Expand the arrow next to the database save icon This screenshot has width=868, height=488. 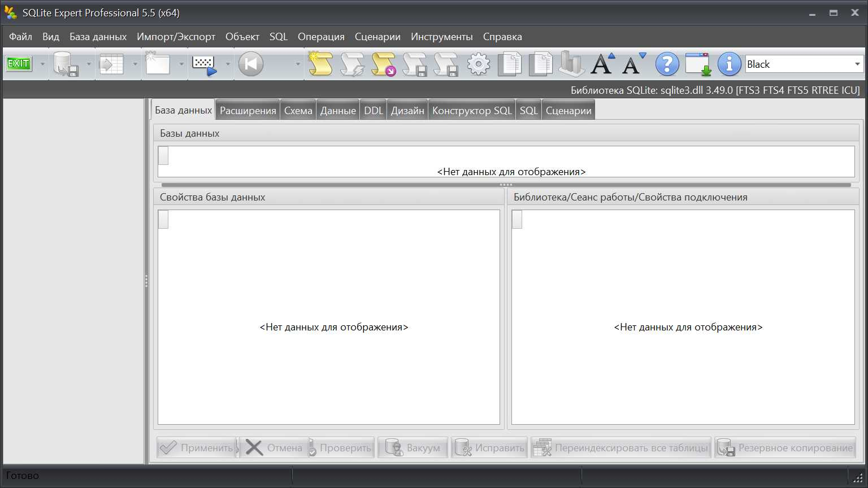[89, 64]
